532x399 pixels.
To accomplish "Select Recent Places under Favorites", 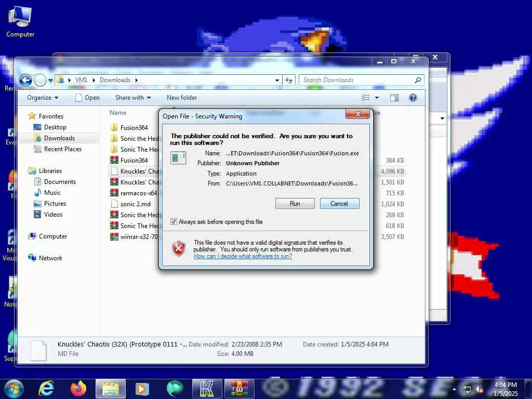I will (63, 149).
